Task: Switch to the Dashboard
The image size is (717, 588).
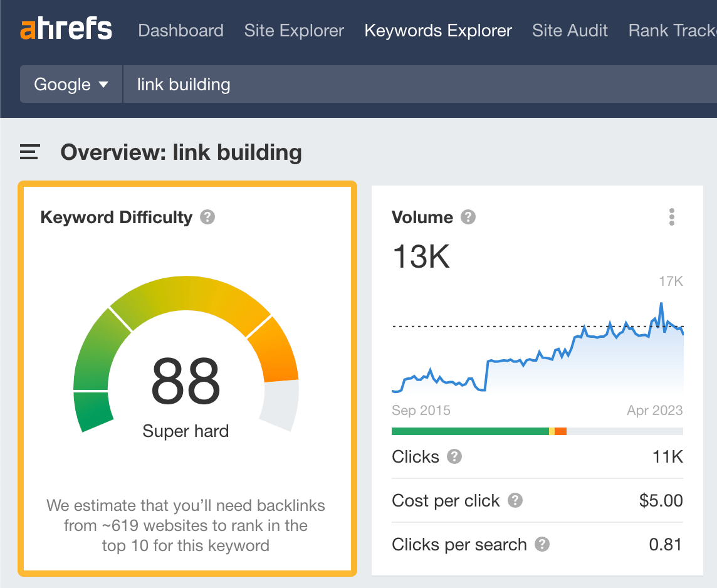Action: [181, 30]
